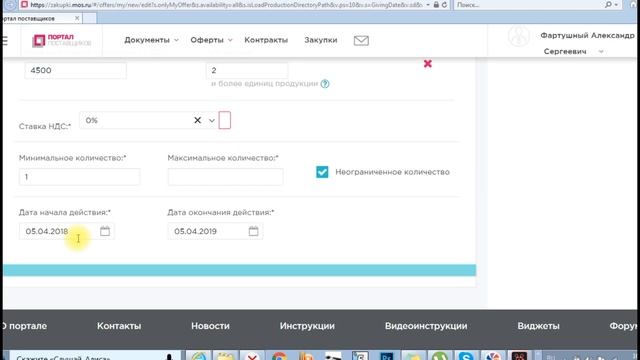Click the Портал Поставщиков logo

pos(62,40)
